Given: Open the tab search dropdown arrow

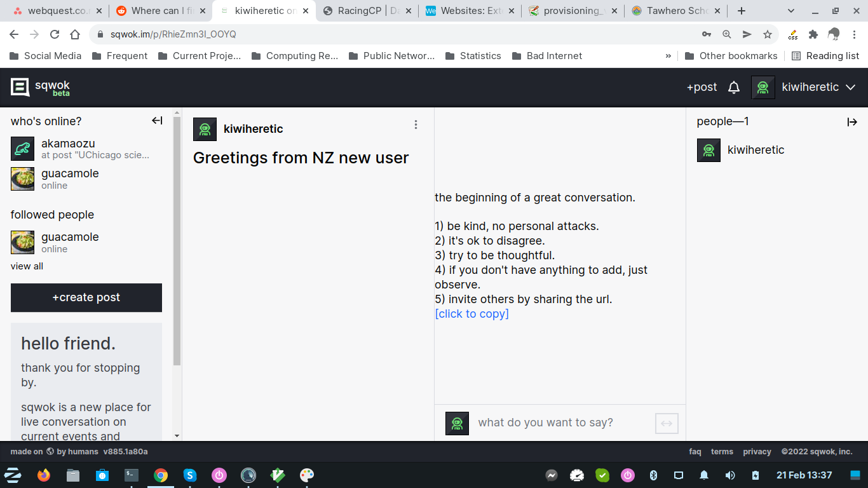Looking at the screenshot, I should pyautogui.click(x=791, y=11).
